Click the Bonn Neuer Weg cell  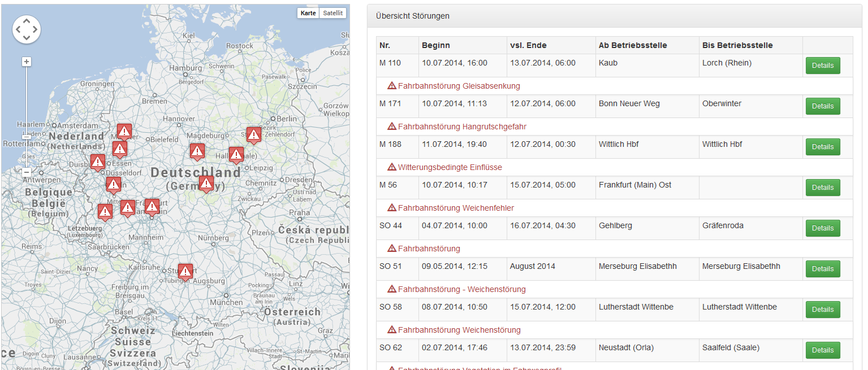[647, 106]
